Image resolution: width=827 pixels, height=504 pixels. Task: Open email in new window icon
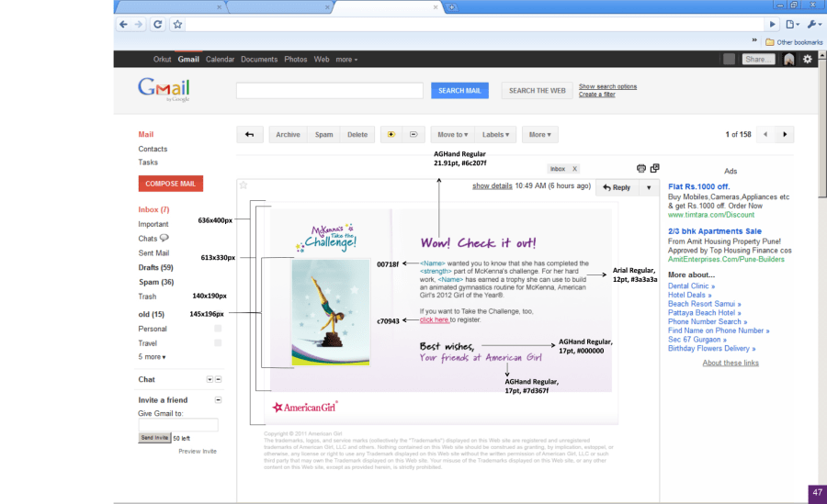[x=654, y=169]
